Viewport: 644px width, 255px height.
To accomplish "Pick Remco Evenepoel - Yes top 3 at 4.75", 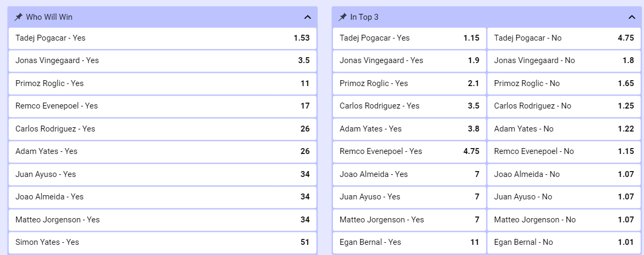I will [409, 151].
